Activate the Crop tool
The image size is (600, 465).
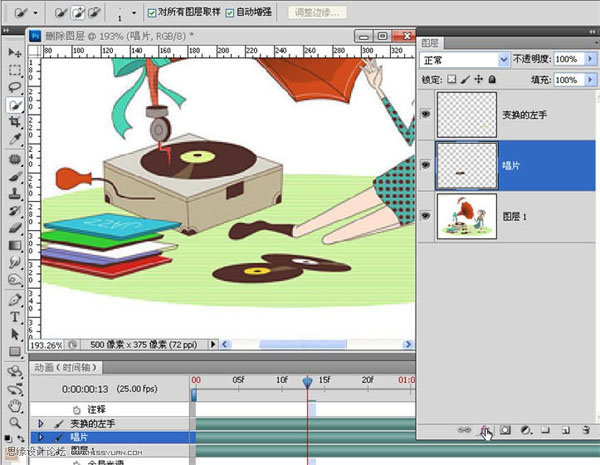pos(15,123)
